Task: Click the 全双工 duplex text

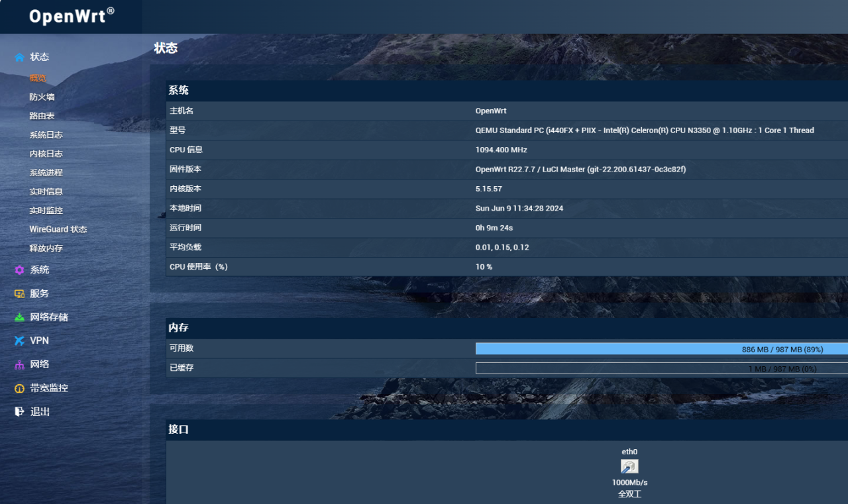Action: point(629,495)
